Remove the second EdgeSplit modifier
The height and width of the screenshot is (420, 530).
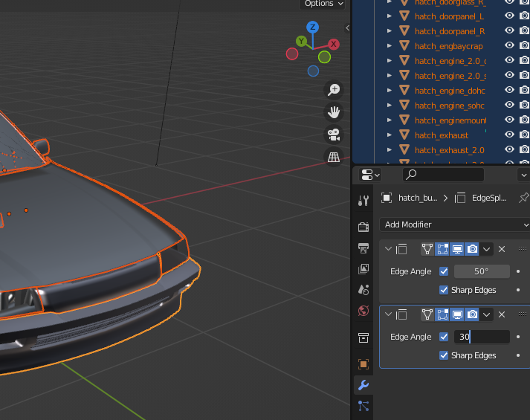502,314
